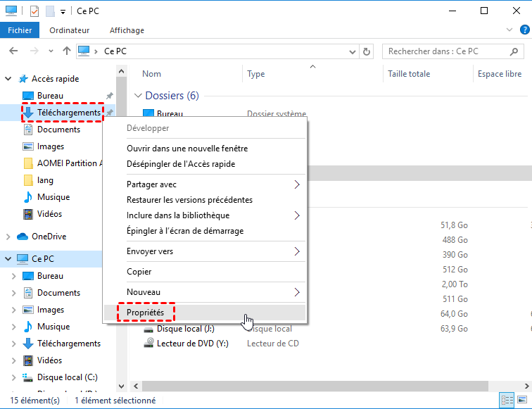Expand Bureau under Ce PC

click(13, 276)
